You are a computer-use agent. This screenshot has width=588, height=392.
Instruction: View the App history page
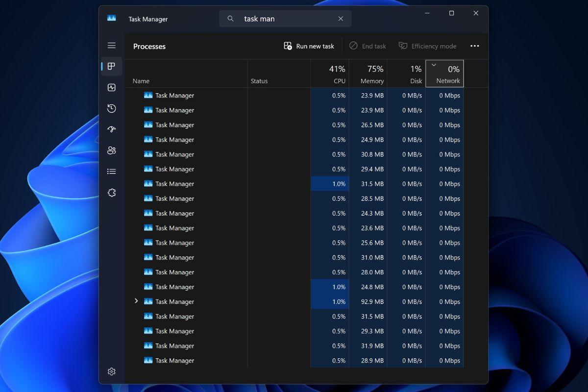(111, 108)
